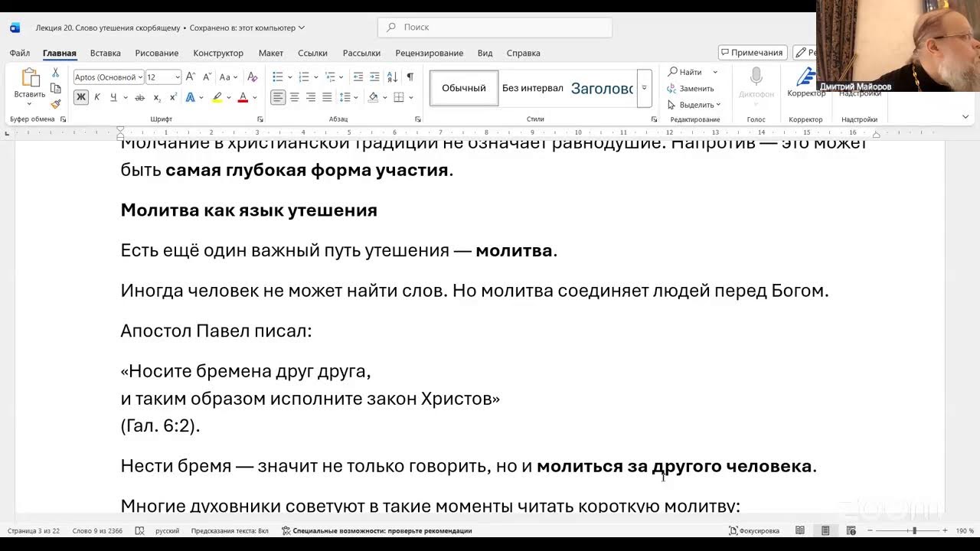The image size is (980, 551).
Task: Open the Change Case (Аа) dropdown
Action: point(228,77)
